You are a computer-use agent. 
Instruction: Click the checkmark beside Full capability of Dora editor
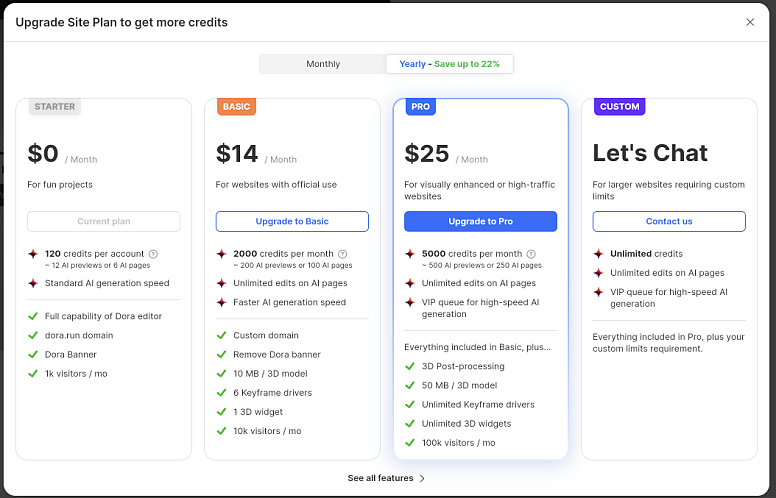tap(33, 317)
